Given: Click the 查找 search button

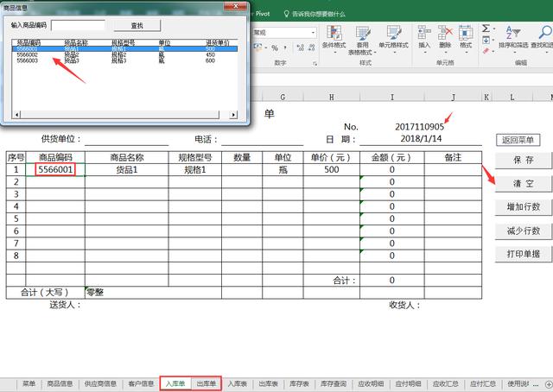Looking at the screenshot, I should [137, 26].
